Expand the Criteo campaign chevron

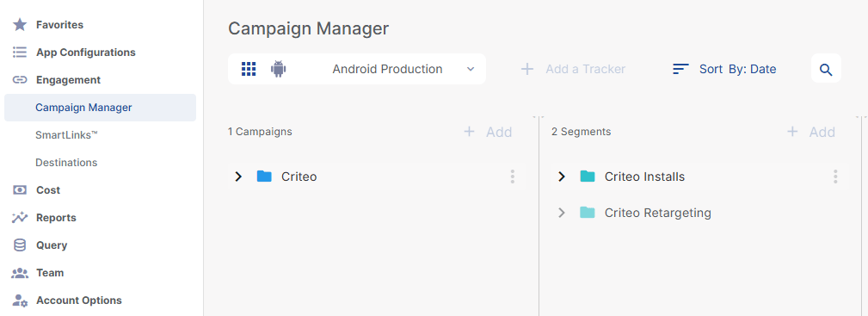(x=238, y=177)
